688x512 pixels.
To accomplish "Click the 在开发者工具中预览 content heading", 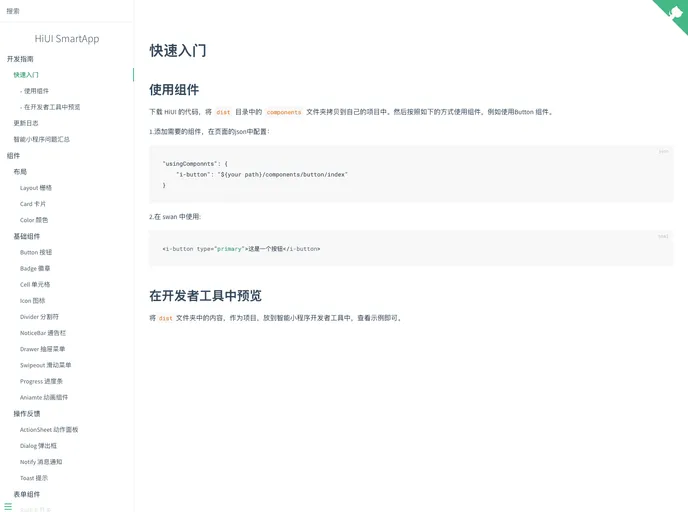I will 205,296.
